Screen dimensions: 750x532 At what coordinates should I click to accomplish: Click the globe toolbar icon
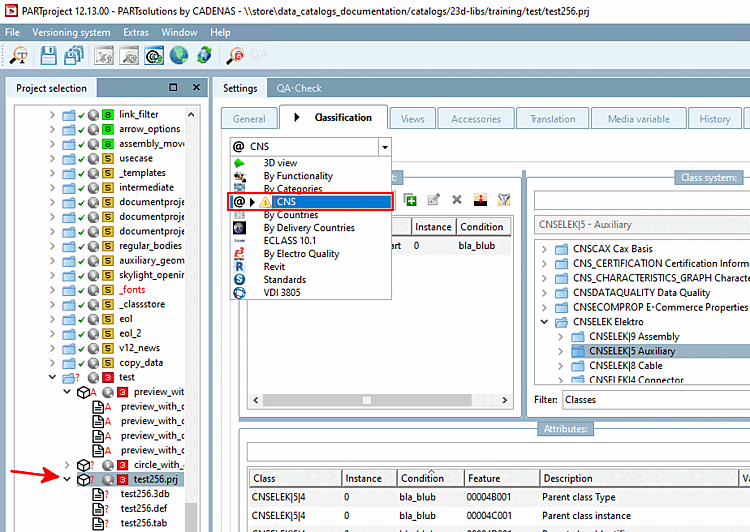(x=179, y=55)
